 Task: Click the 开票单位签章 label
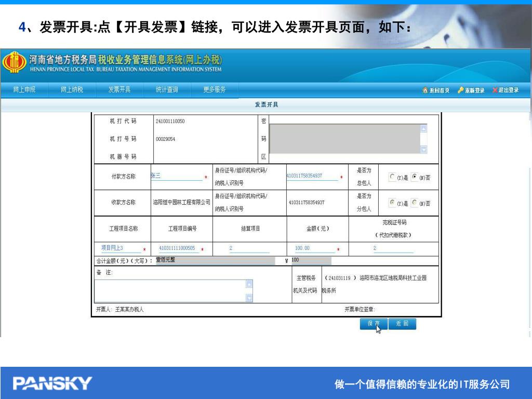(360, 310)
